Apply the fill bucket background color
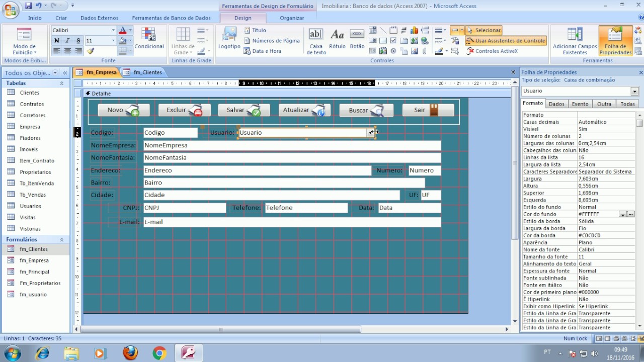 (122, 41)
